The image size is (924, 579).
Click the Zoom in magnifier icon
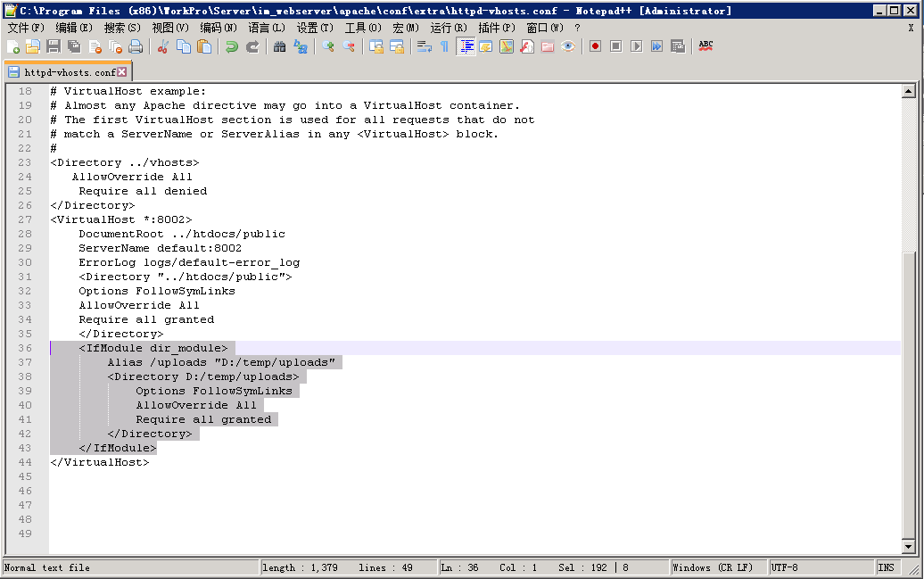(x=328, y=46)
